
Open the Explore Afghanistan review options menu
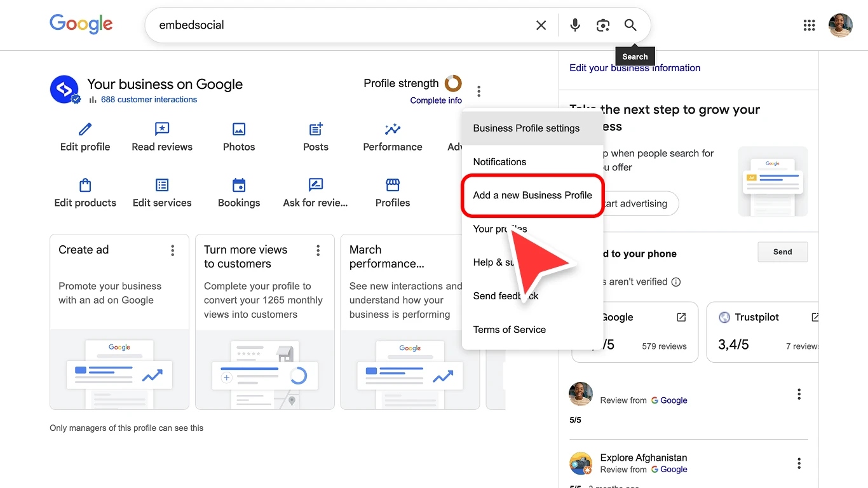click(799, 463)
